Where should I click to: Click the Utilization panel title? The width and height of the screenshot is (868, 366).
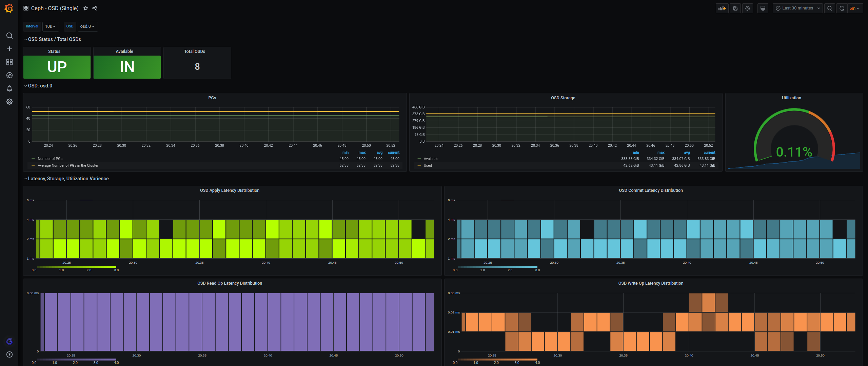[x=791, y=98]
